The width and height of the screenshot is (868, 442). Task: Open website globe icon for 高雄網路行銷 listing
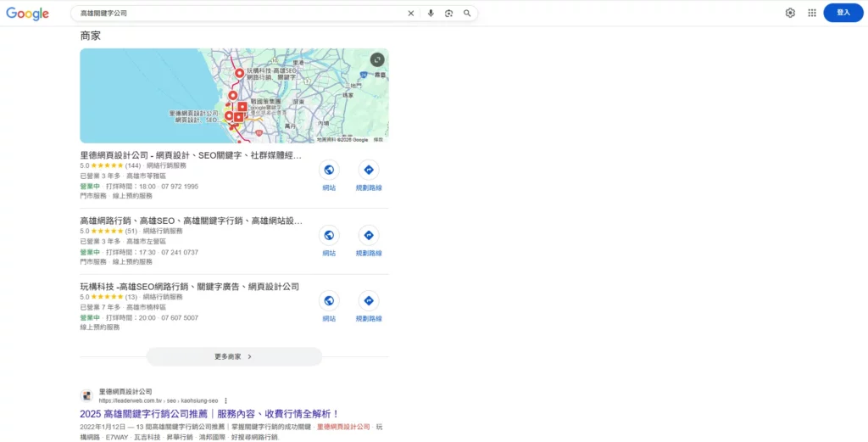point(329,235)
